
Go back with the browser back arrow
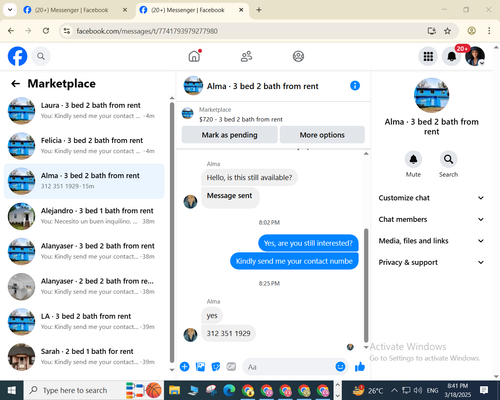pyautogui.click(x=11, y=31)
